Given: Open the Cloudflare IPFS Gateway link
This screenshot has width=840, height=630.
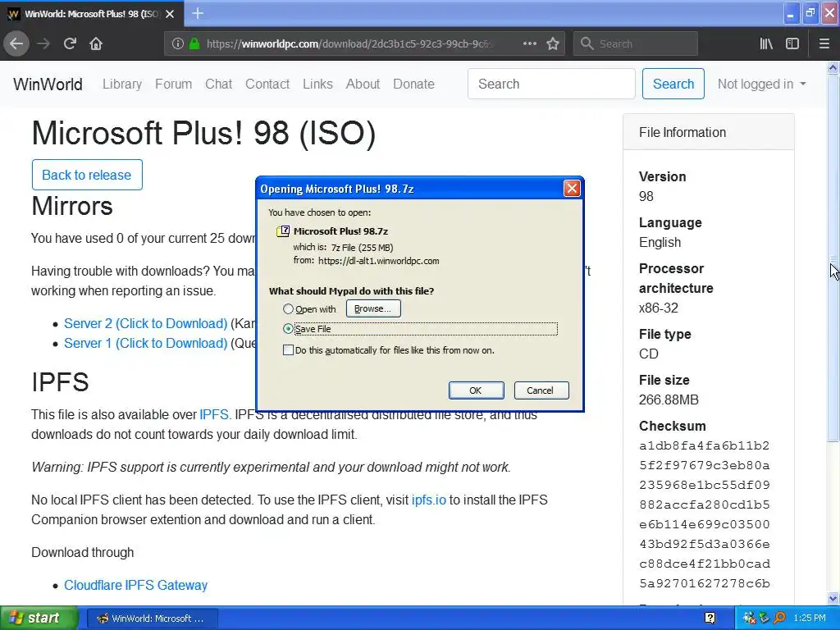Looking at the screenshot, I should click(135, 586).
